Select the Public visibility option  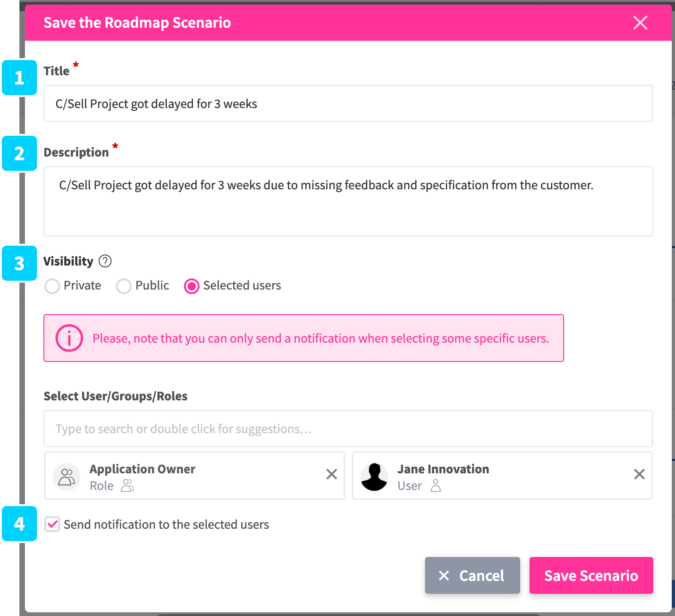pos(124,286)
